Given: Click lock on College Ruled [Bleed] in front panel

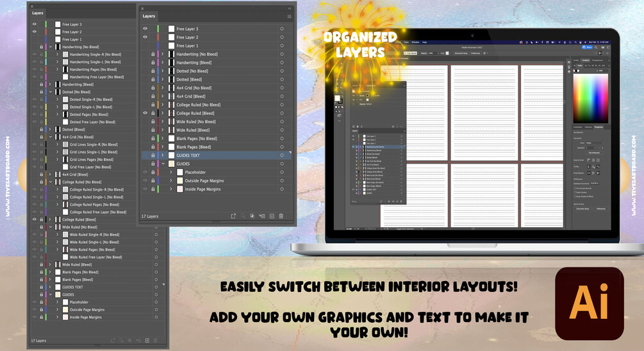Looking at the screenshot, I should (153, 113).
